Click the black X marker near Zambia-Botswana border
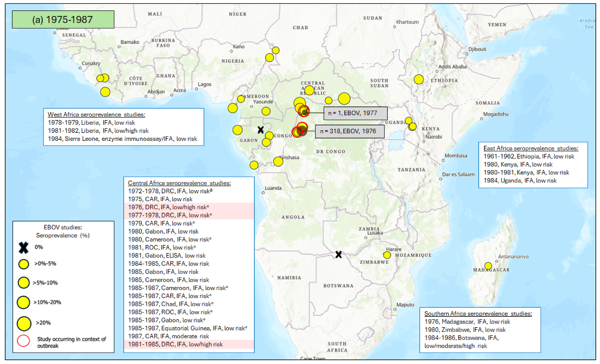Screen dimensions: 600x364 (x=338, y=255)
